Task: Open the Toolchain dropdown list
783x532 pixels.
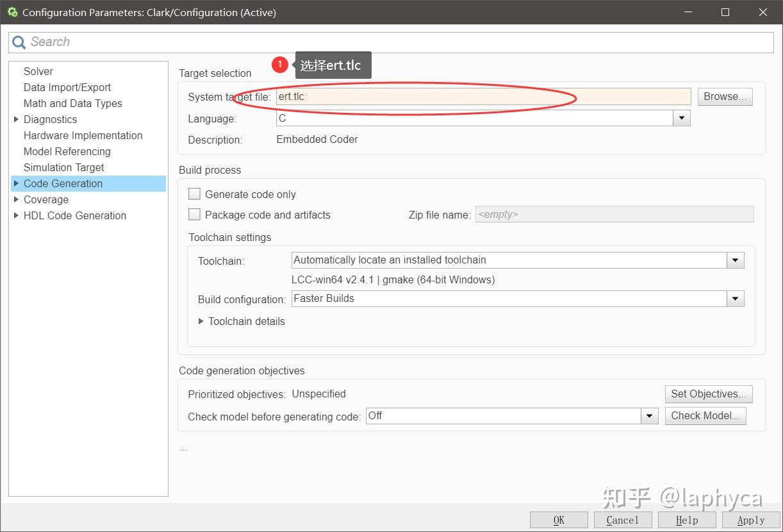Action: (x=735, y=260)
